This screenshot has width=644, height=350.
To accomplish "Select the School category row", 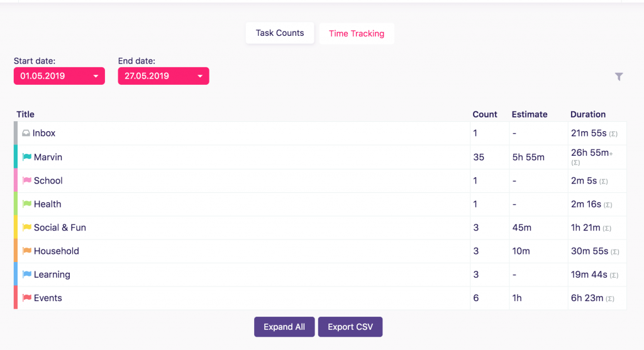I will pyautogui.click(x=320, y=180).
